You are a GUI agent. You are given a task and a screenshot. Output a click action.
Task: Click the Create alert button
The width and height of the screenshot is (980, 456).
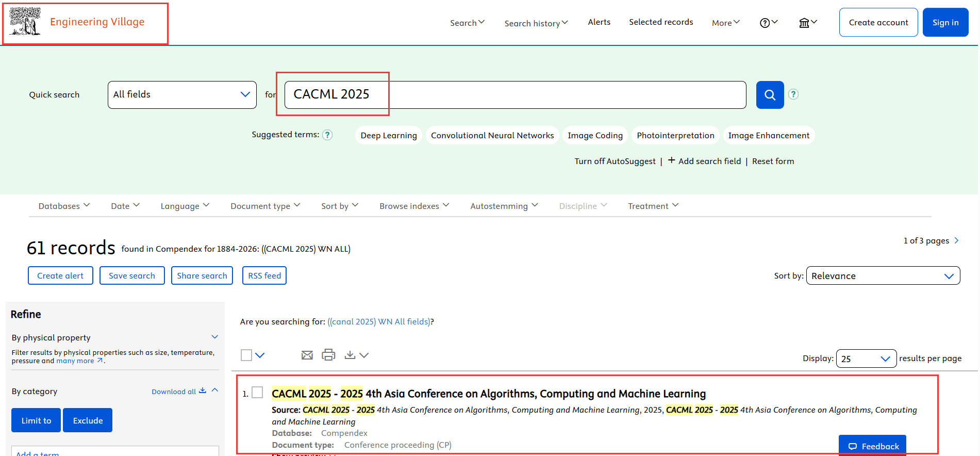tap(60, 275)
